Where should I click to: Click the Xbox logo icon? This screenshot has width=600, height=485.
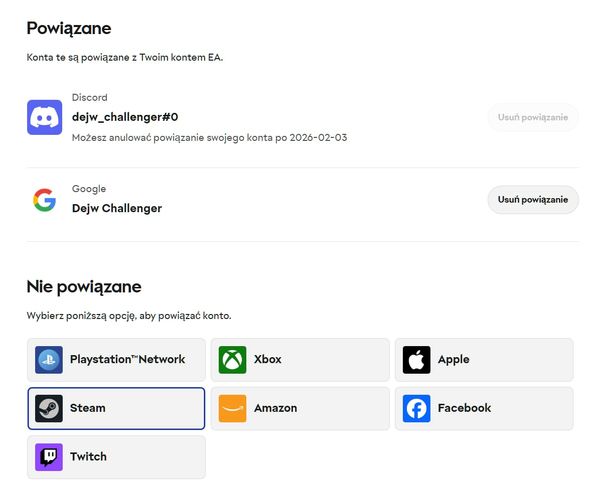pyautogui.click(x=232, y=359)
